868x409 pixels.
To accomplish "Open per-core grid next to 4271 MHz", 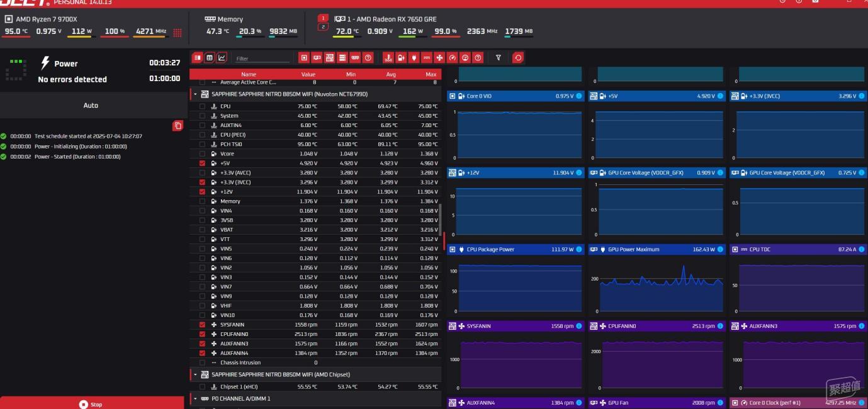I will [178, 33].
